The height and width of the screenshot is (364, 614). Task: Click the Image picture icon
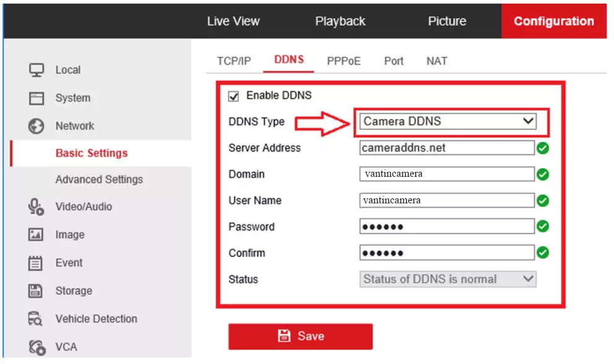pyautogui.click(x=36, y=234)
